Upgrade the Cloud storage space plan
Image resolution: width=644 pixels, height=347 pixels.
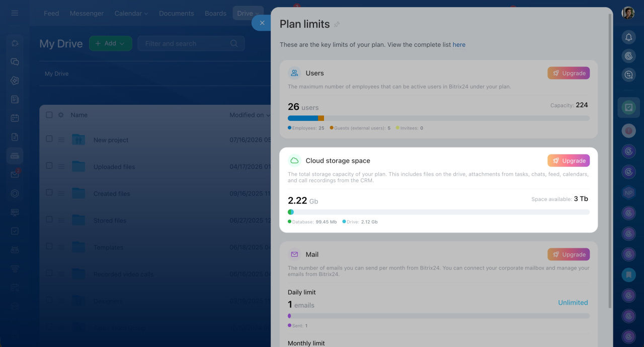click(x=569, y=161)
